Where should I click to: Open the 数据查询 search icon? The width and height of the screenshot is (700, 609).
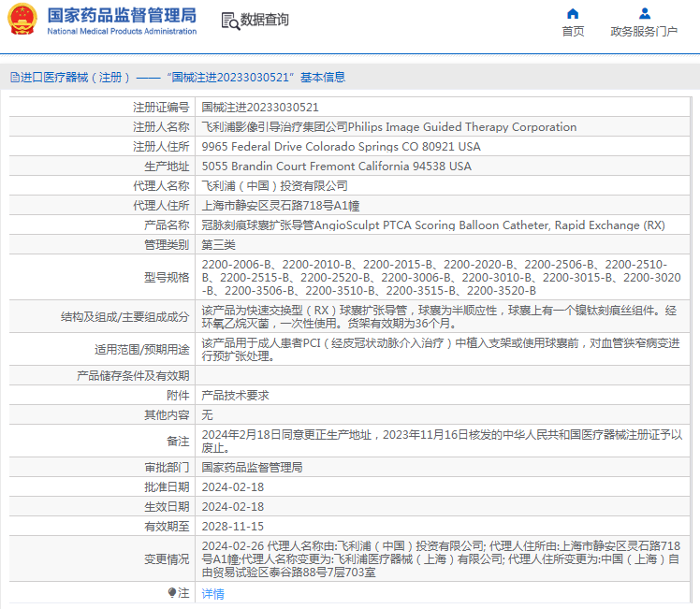click(x=230, y=21)
